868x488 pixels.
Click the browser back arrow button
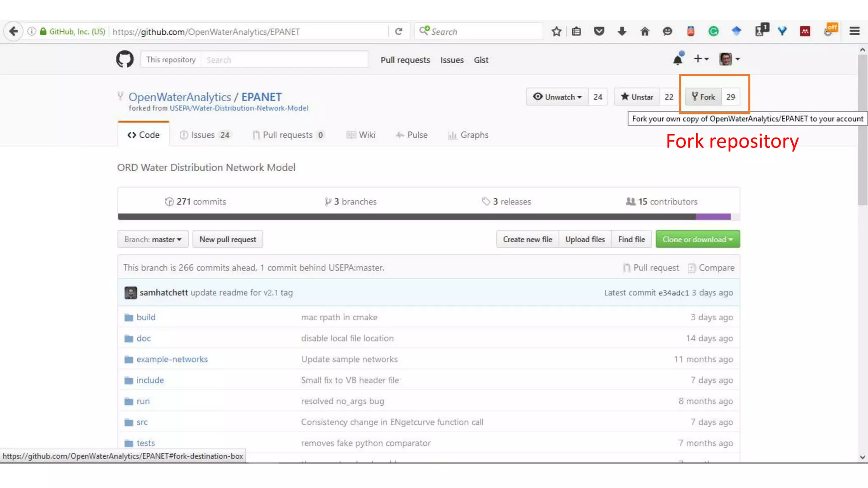[x=13, y=31]
